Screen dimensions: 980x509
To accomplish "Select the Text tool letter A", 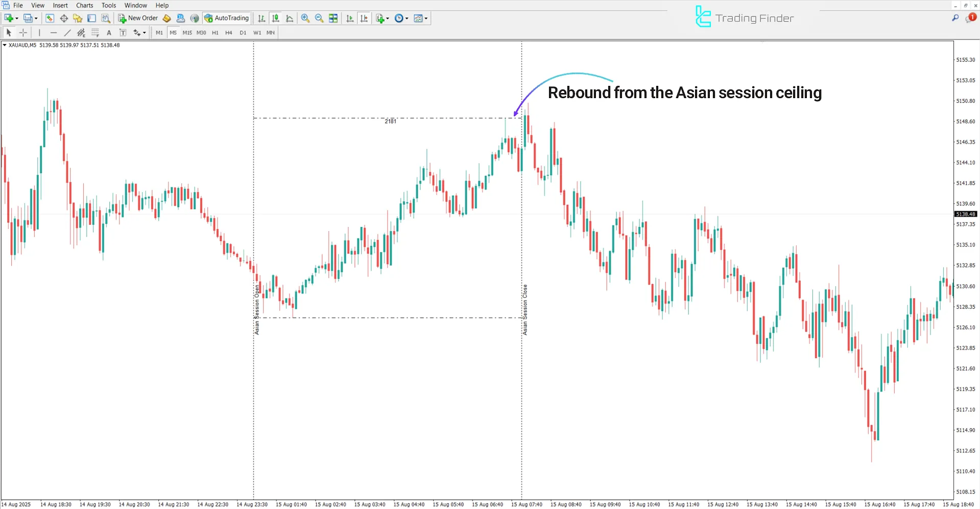I will [x=109, y=33].
